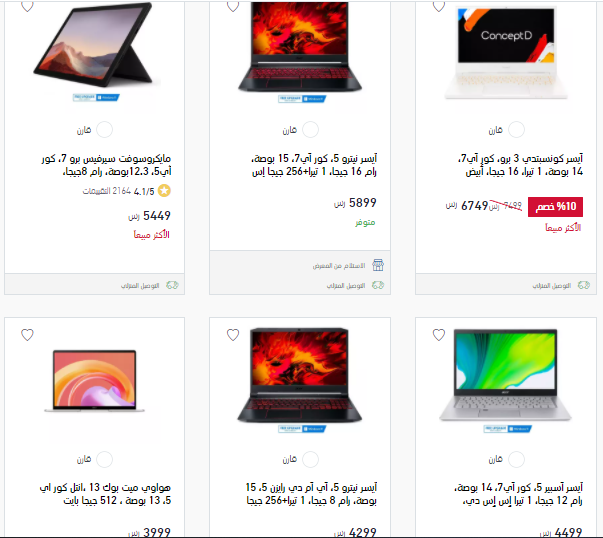This screenshot has width=603, height=538.
Task: Click home delivery icon under Acer ConceptD 3 Pro
Action: point(584,285)
